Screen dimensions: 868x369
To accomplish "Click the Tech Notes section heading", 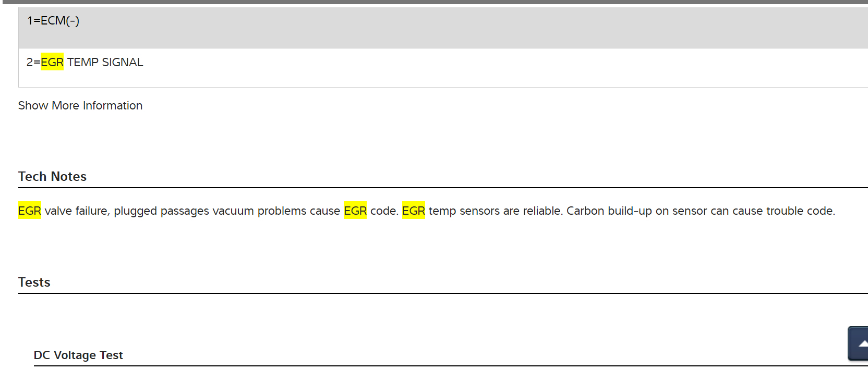I will 53,177.
